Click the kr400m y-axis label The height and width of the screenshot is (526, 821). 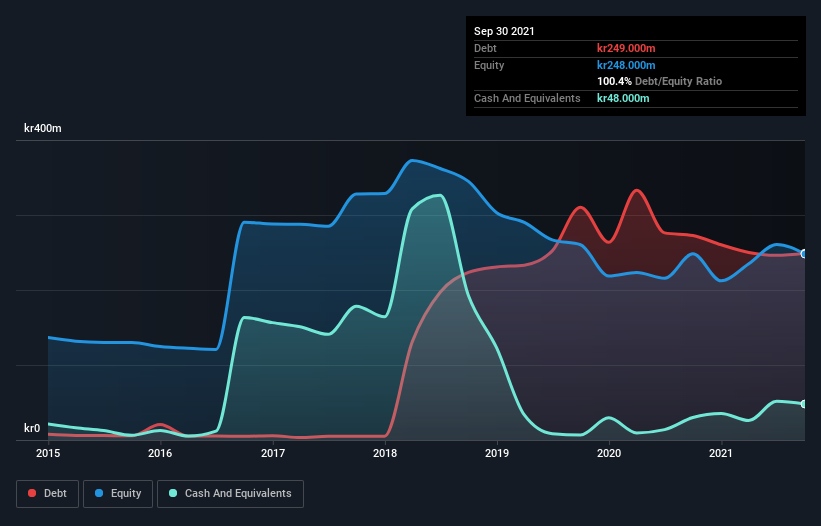[42, 128]
